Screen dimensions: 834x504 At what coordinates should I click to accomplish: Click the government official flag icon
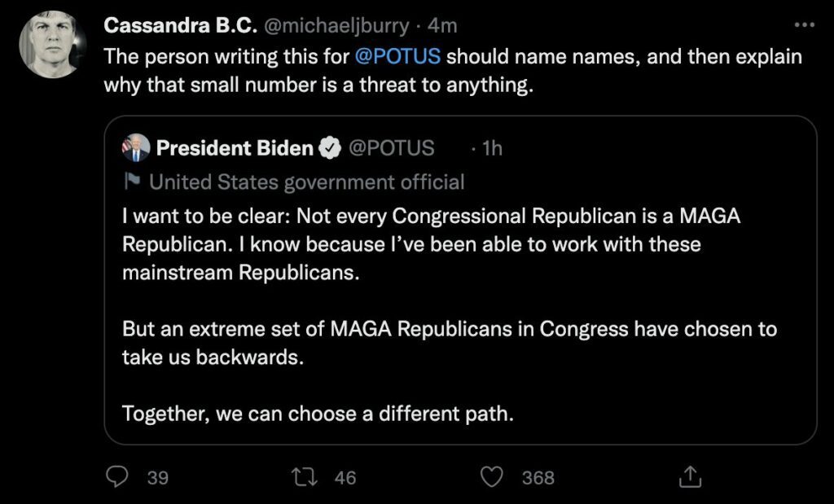(130, 181)
